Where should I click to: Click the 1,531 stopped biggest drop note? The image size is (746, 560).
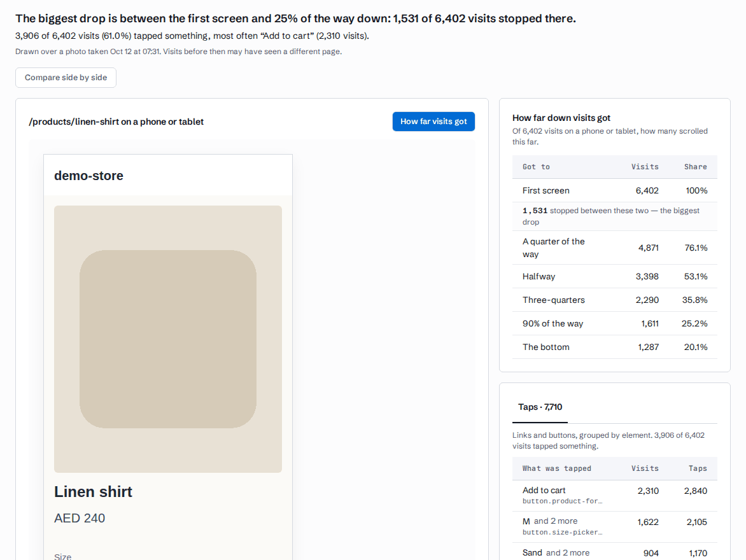point(615,216)
